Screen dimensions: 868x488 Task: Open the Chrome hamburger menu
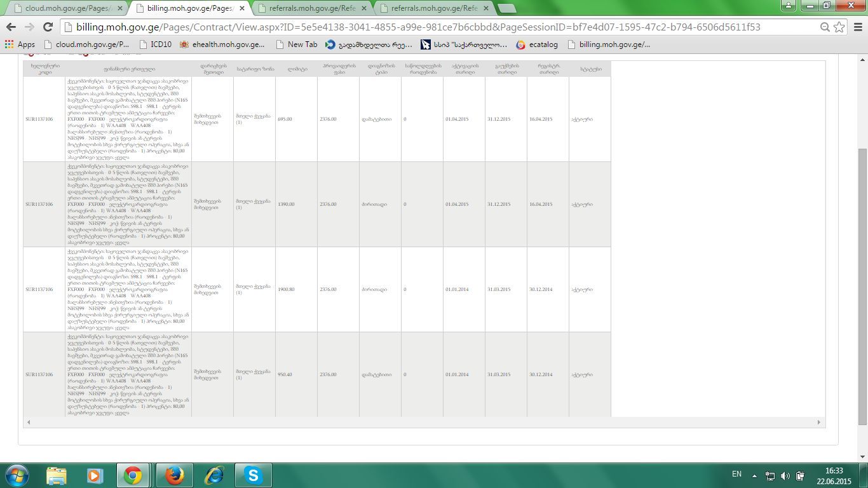tap(857, 27)
